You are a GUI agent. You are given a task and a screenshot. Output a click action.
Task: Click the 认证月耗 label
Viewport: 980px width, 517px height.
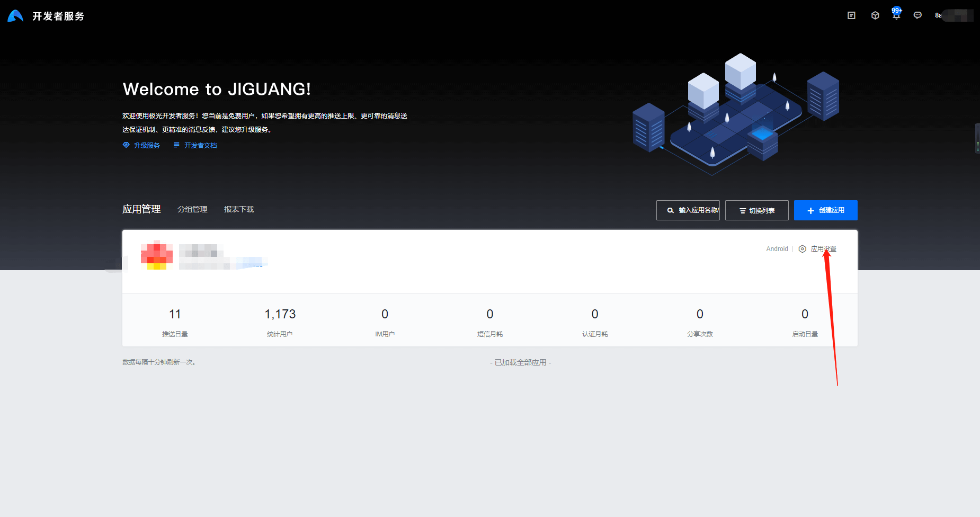pyautogui.click(x=595, y=334)
